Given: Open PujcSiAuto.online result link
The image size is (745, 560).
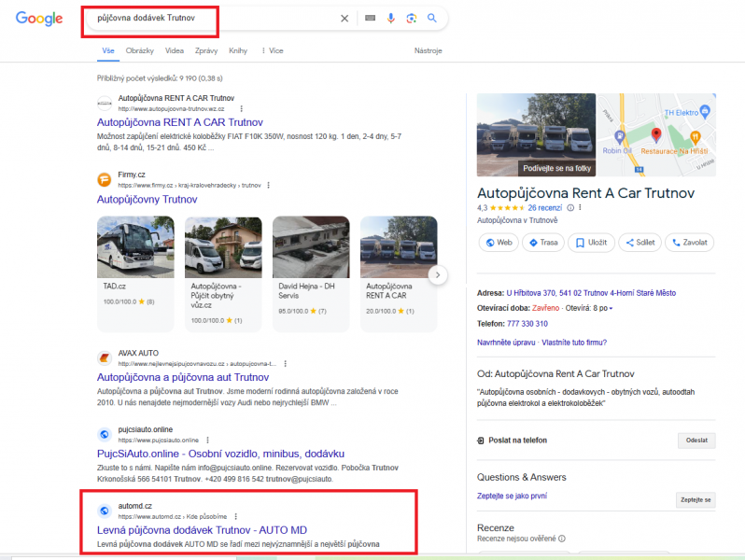Looking at the screenshot, I should (x=220, y=455).
